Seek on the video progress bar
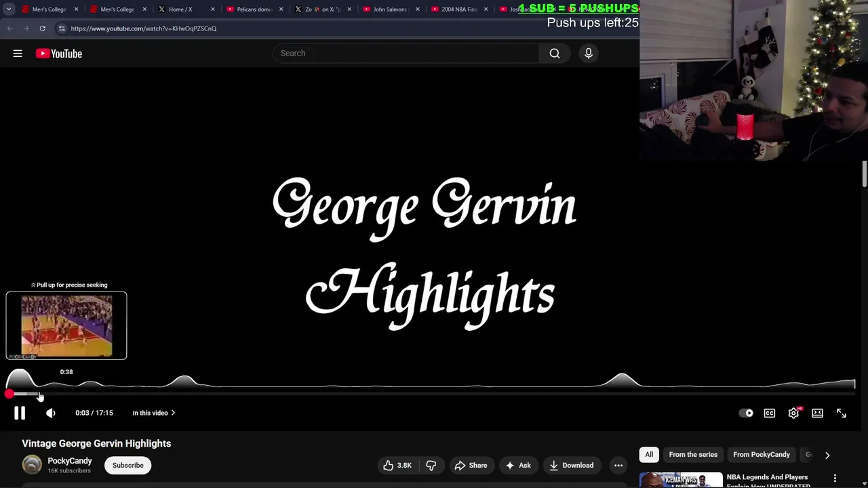This screenshot has width=868, height=488. (431, 394)
